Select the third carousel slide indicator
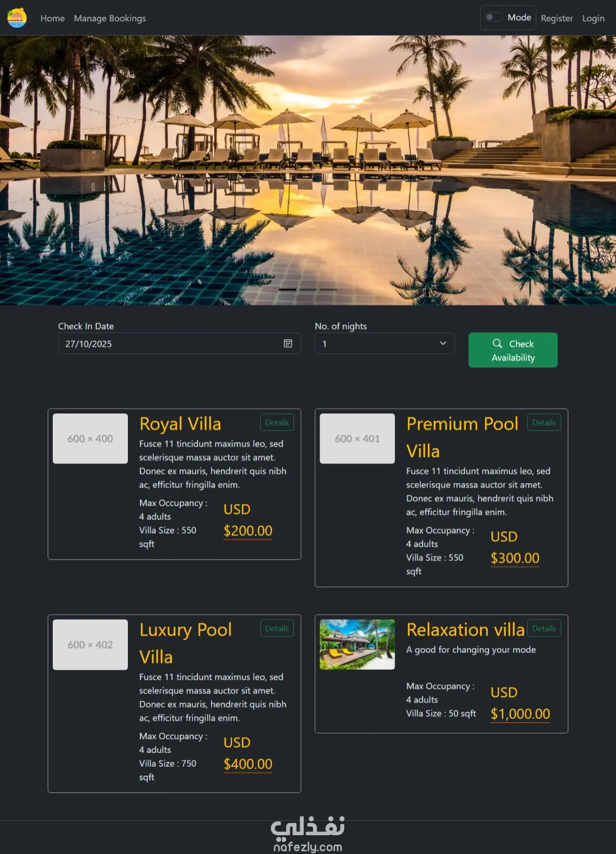 [x=328, y=289]
